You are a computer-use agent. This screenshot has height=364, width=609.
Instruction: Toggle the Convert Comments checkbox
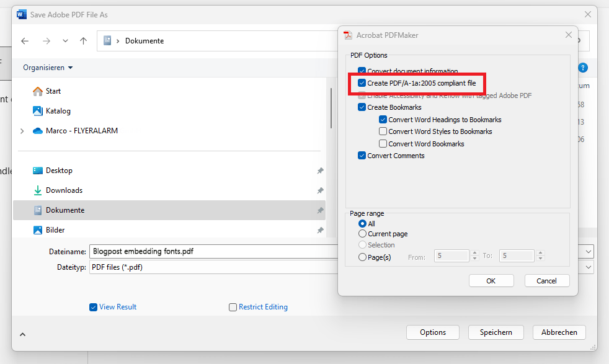362,156
